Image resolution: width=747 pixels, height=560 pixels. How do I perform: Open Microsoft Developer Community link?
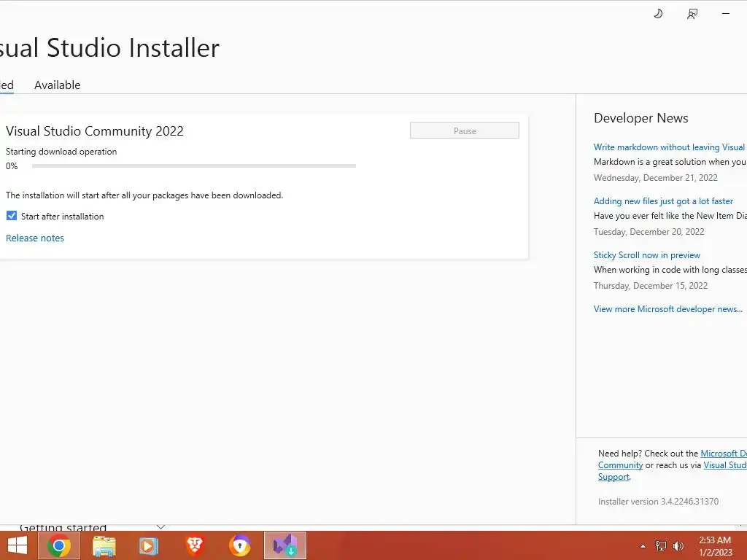point(723,454)
